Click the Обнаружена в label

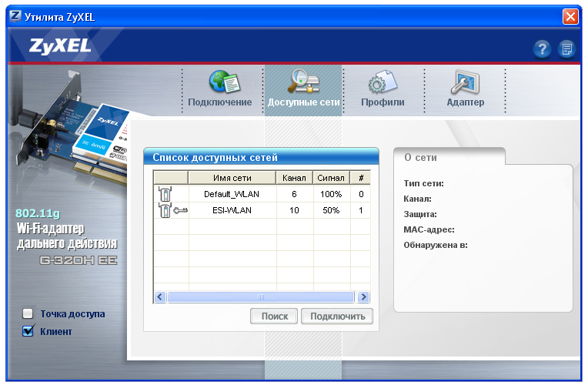click(436, 245)
